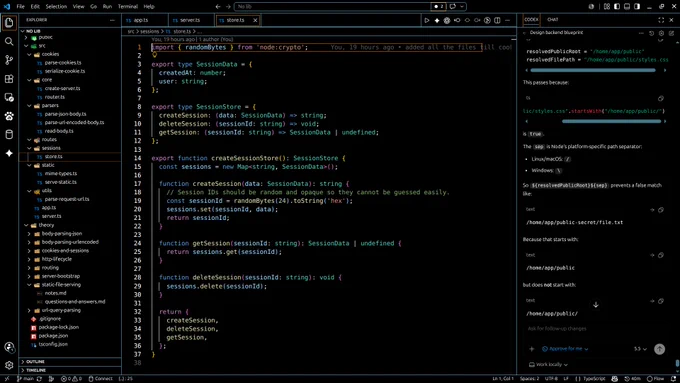The image size is (680, 383).
Task: Maximize the Codex side panel
Action: (x=661, y=20)
